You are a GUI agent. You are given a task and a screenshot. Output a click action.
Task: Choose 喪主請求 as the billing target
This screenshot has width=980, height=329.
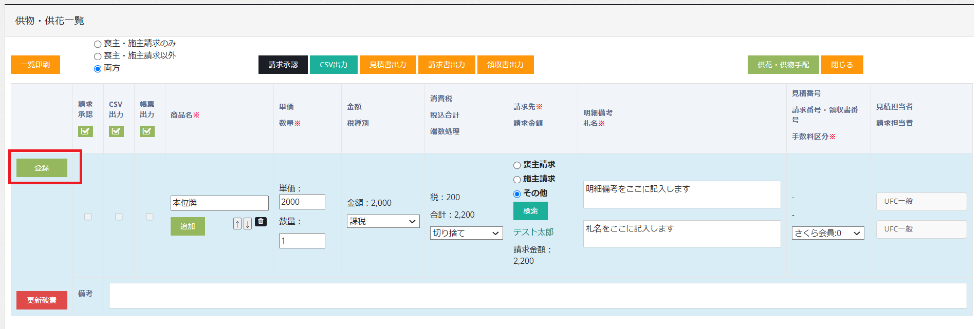pos(517,165)
